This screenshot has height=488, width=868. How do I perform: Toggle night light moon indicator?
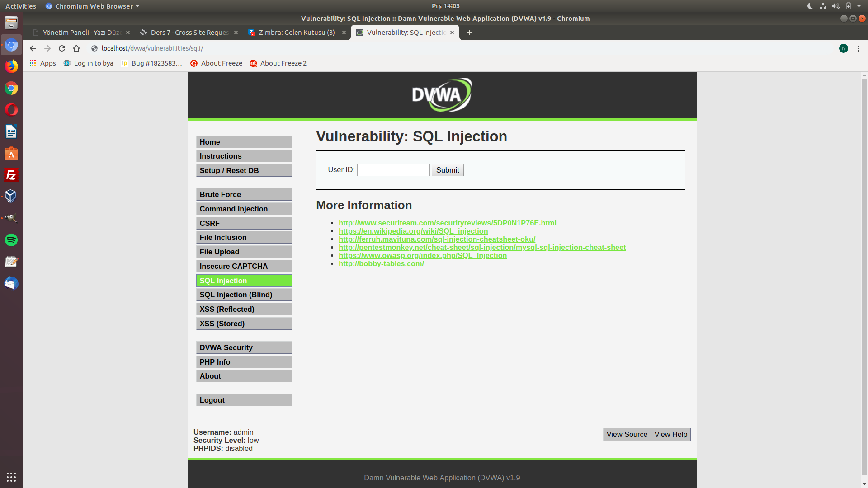[810, 6]
